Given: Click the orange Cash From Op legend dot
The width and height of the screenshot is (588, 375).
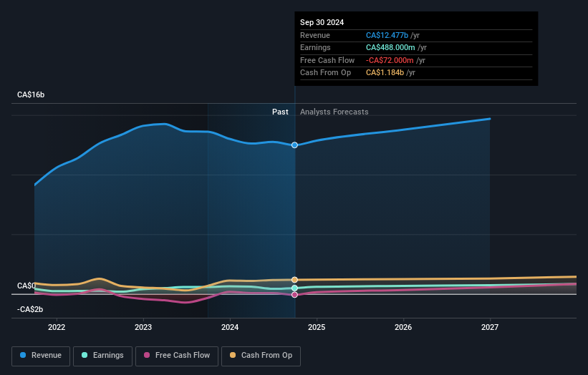Looking at the screenshot, I should pyautogui.click(x=233, y=355).
